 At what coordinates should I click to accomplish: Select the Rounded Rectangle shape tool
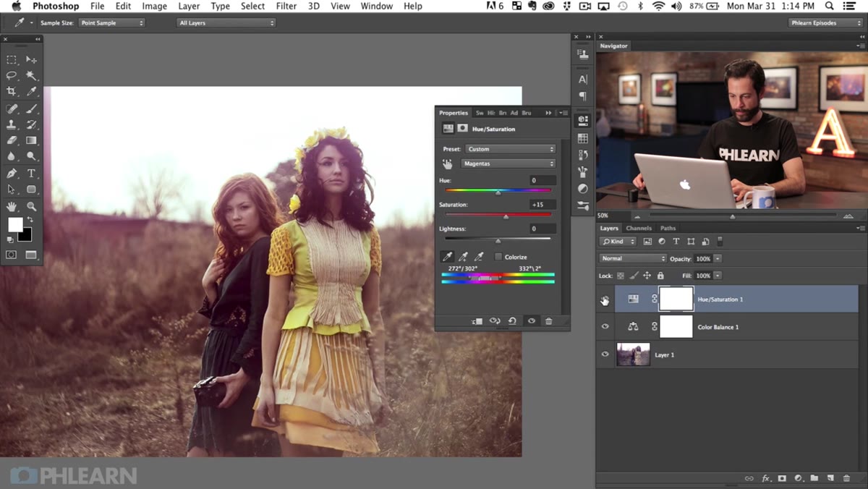31,190
